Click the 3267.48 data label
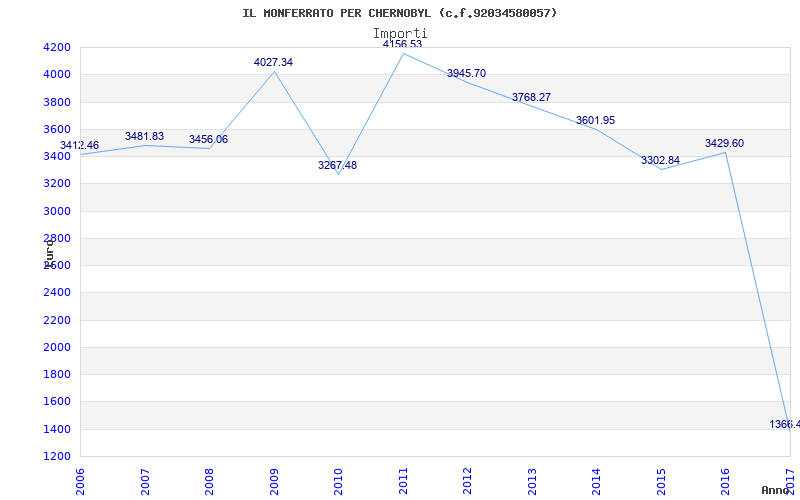The height and width of the screenshot is (500, 800). click(x=338, y=165)
